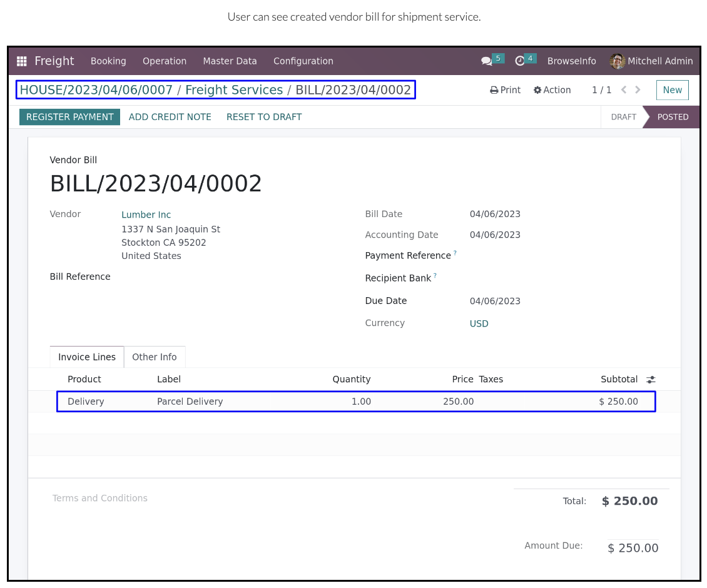Click Delivery product cell
Viewport: 707px width, 588px height.
[x=86, y=402]
